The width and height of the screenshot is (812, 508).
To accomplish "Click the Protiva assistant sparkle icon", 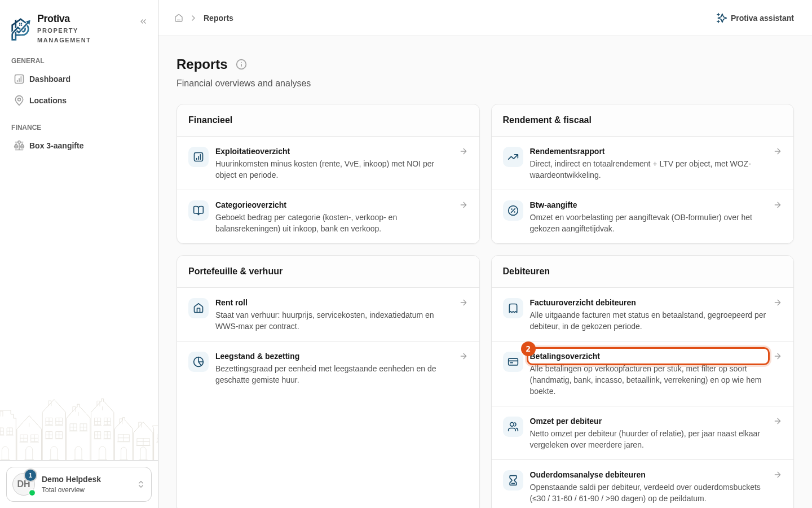I will [x=721, y=18].
